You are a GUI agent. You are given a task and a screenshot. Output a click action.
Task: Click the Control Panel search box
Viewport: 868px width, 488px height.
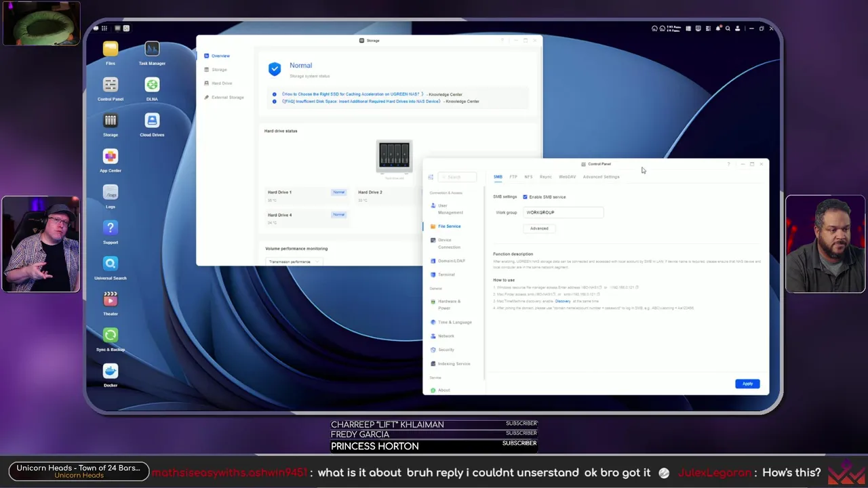(x=456, y=177)
